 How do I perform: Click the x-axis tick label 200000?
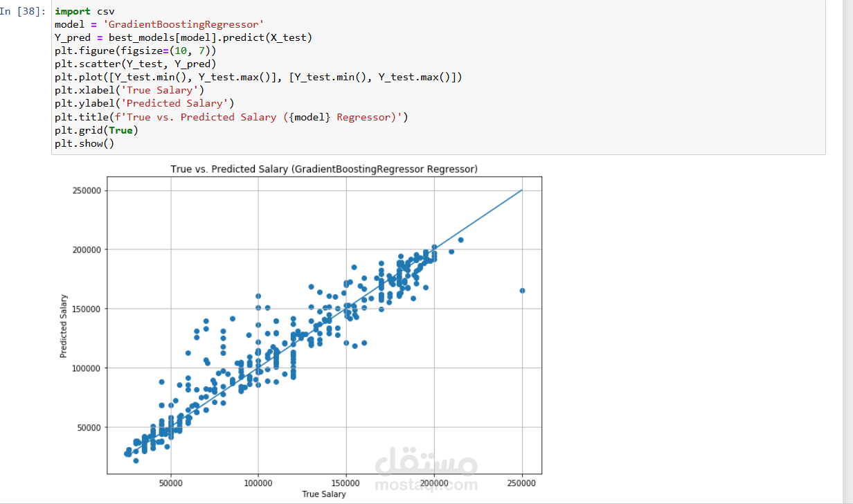coord(434,482)
